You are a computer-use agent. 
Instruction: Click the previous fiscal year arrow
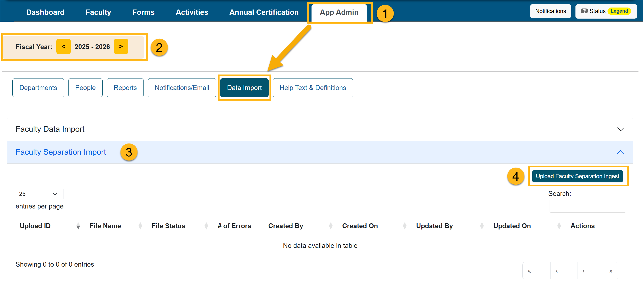pyautogui.click(x=63, y=46)
